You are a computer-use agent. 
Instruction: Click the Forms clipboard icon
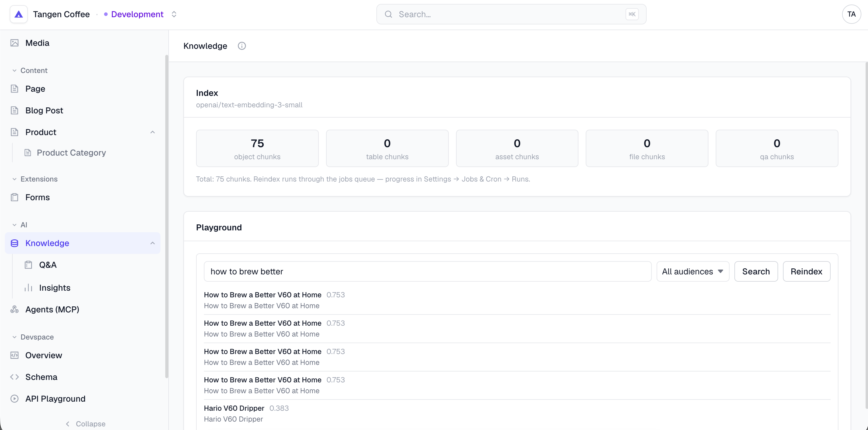click(14, 197)
